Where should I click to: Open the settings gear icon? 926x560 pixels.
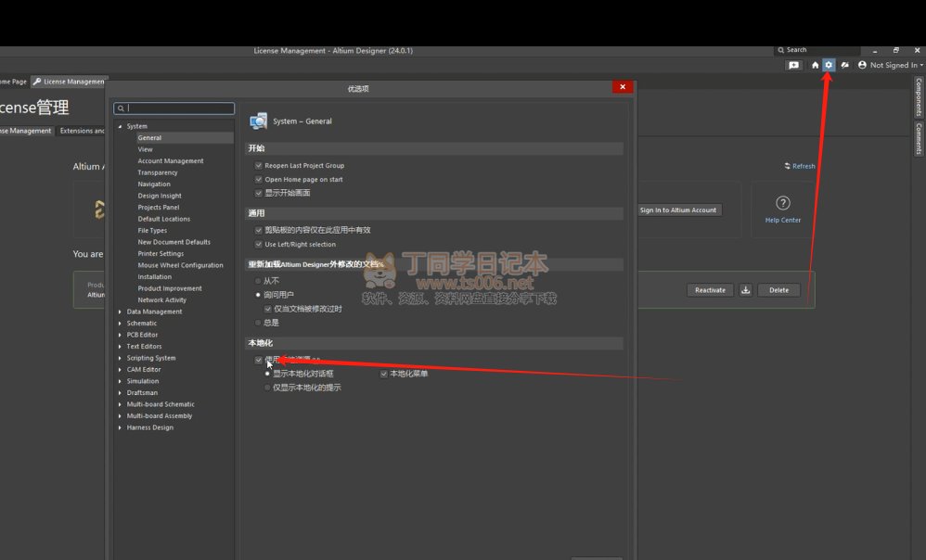coord(829,65)
